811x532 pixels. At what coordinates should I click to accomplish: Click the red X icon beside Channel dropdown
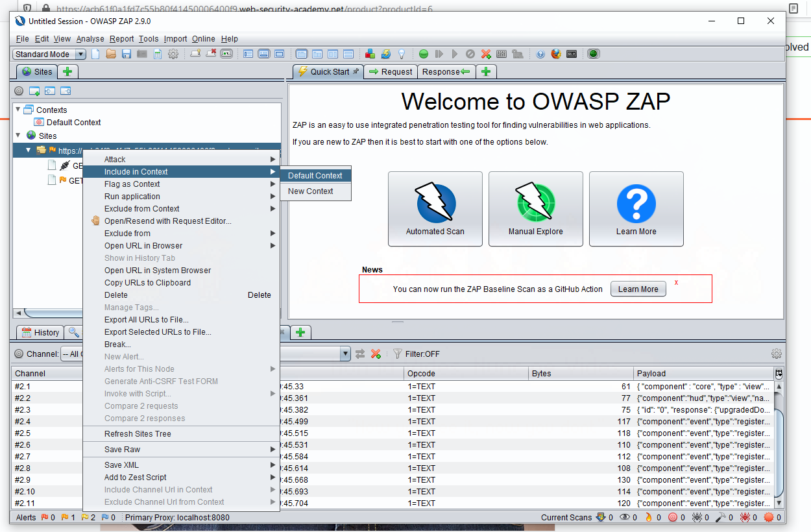coord(376,354)
